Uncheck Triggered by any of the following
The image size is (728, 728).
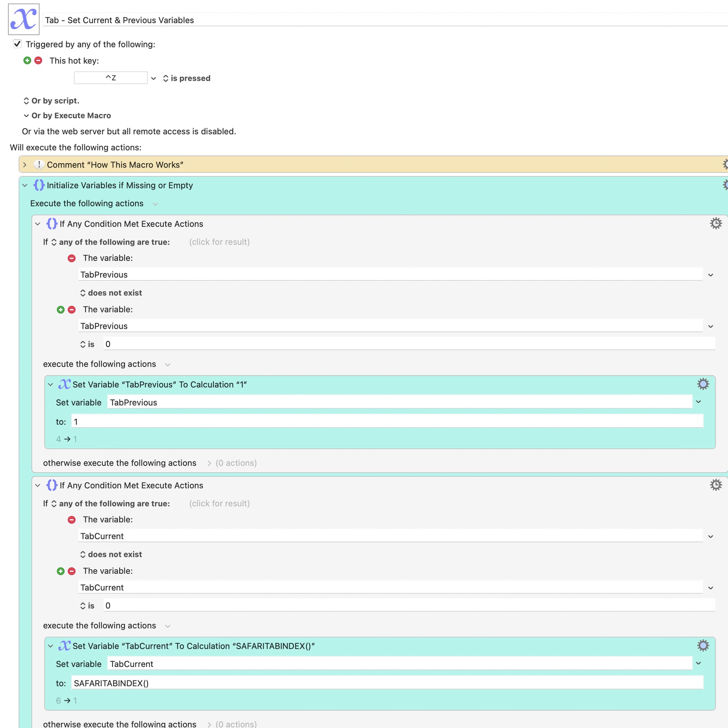tap(17, 44)
